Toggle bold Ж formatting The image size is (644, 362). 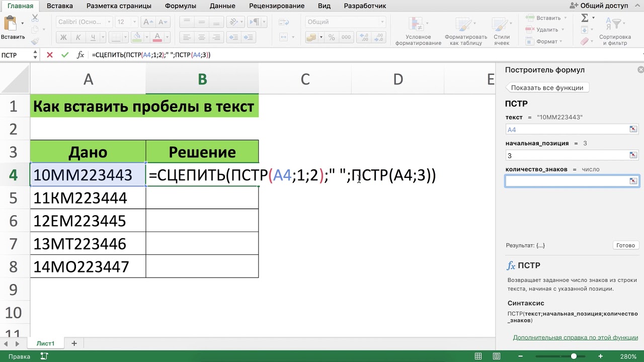click(x=63, y=37)
